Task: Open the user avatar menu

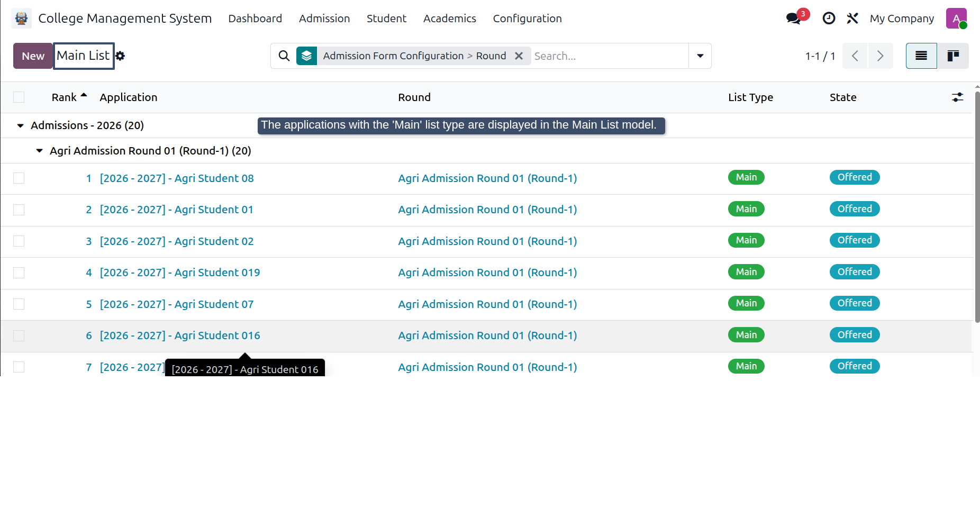Action: [x=956, y=19]
